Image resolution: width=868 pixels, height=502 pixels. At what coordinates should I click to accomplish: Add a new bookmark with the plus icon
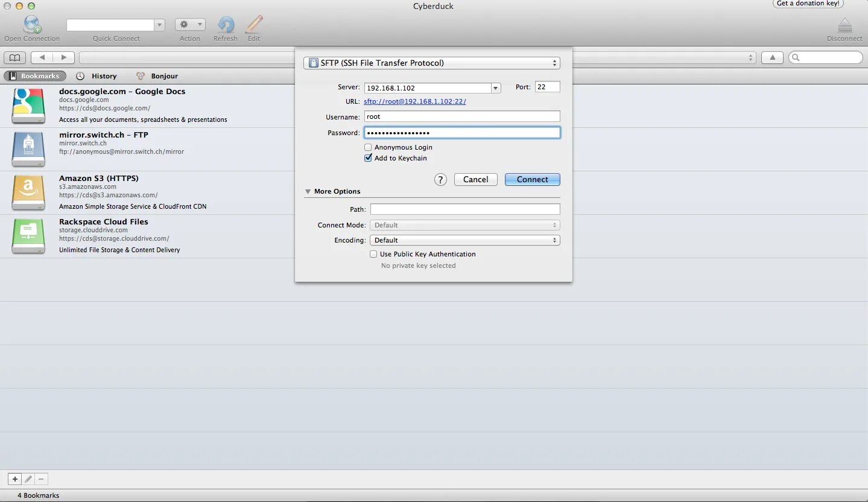14,478
